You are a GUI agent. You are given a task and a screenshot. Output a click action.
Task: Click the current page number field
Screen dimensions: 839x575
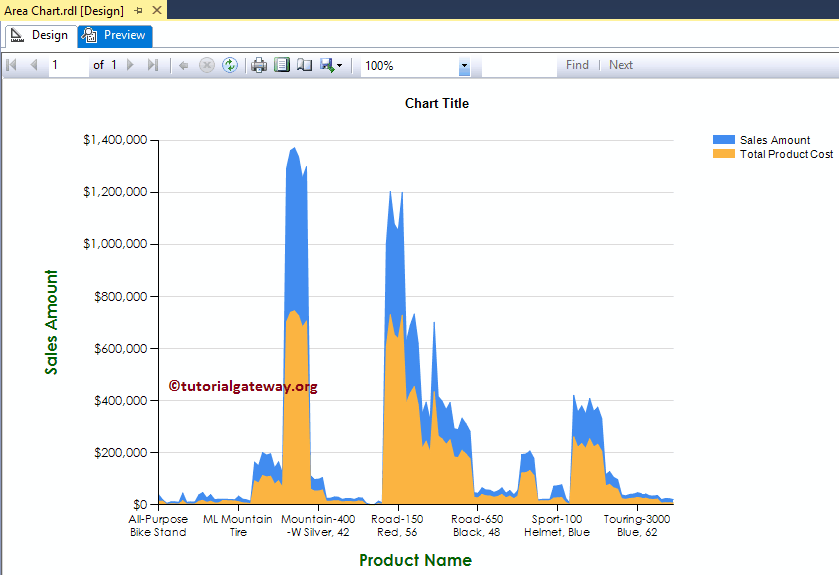click(68, 65)
